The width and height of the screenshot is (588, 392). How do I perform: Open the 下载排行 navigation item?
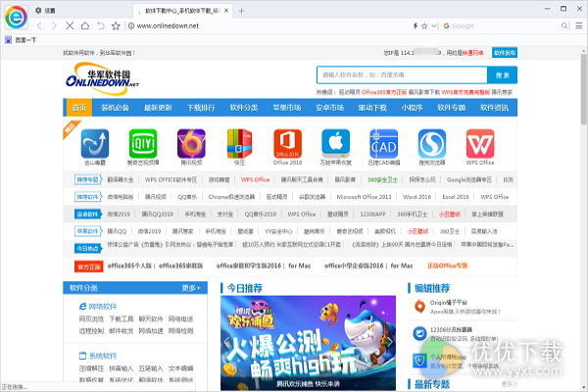click(201, 108)
